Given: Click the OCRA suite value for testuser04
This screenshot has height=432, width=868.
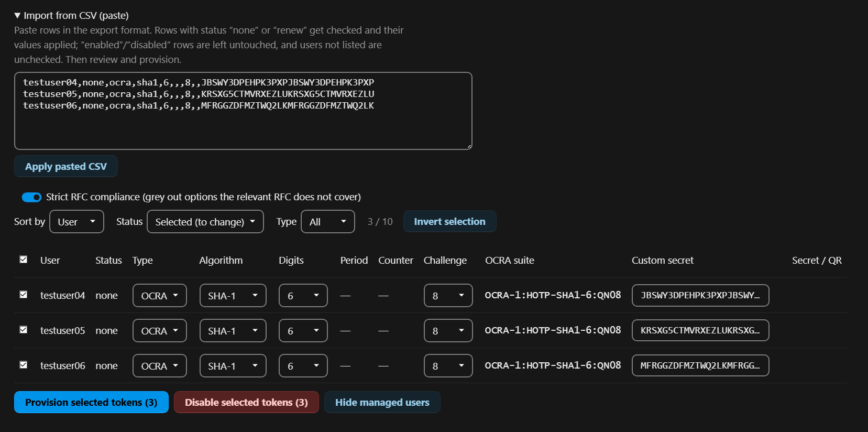Looking at the screenshot, I should pos(553,295).
